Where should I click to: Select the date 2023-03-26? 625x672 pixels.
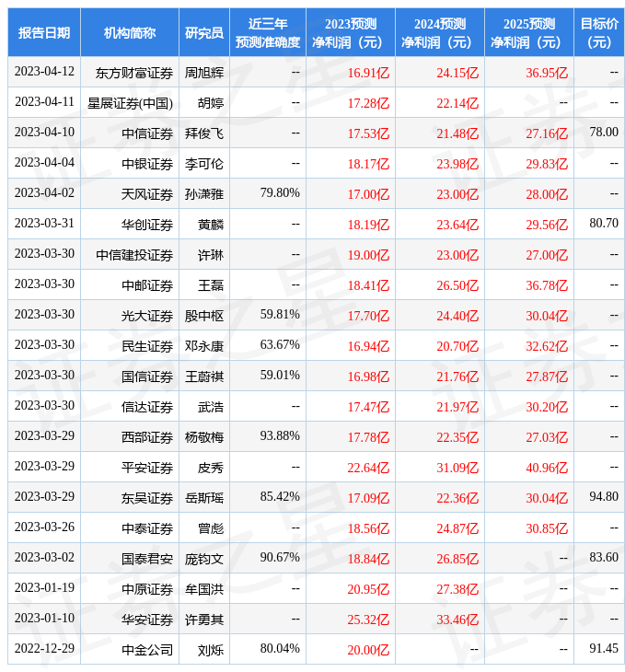pos(44,527)
